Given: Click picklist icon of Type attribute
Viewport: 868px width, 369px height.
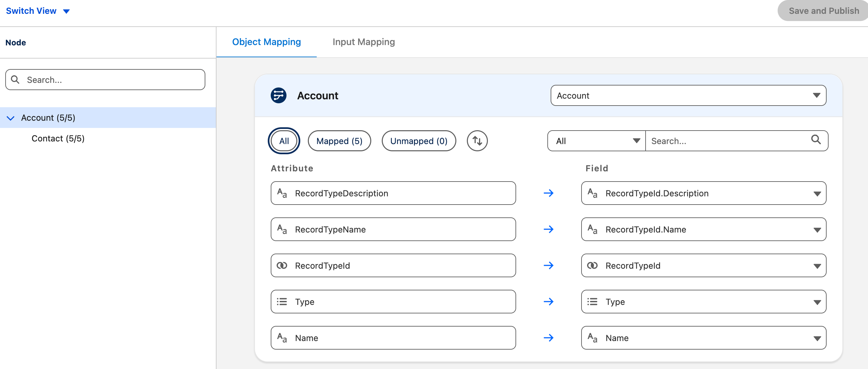Looking at the screenshot, I should tap(282, 302).
